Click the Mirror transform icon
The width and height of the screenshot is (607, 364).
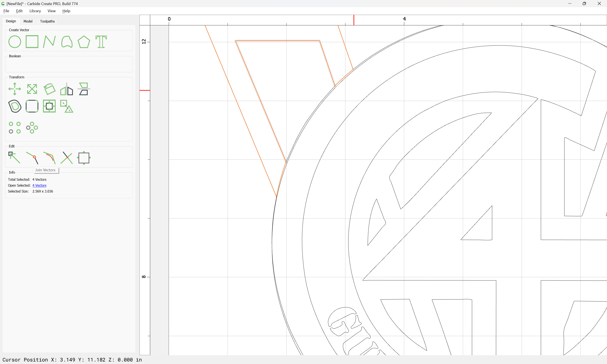pos(67,89)
